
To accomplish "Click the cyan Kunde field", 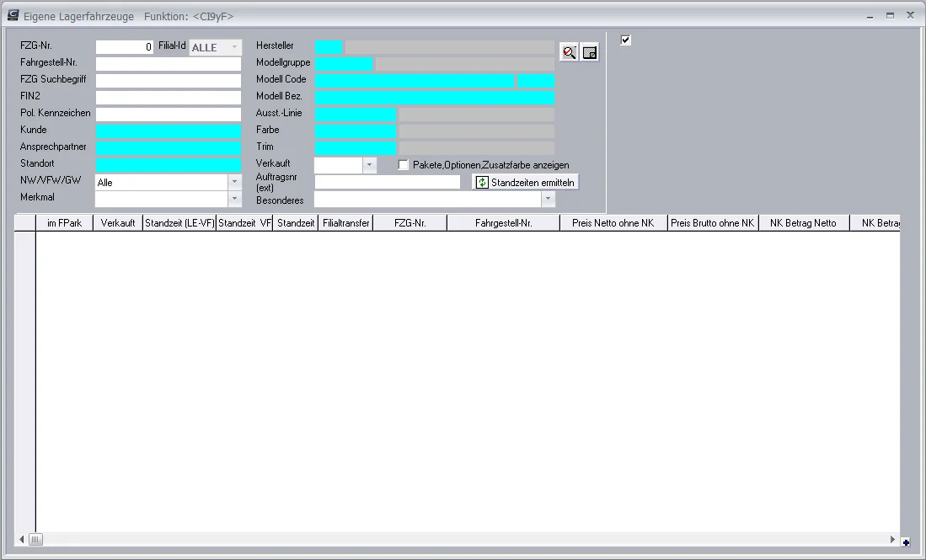I will coord(169,131).
